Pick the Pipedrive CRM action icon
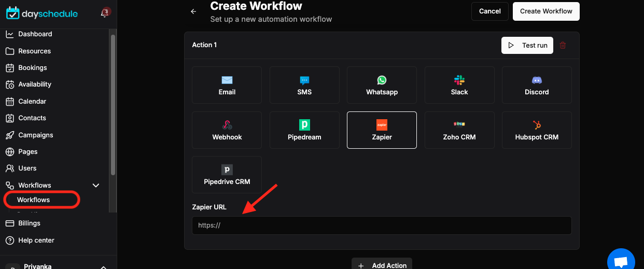644x269 pixels. [x=227, y=169]
